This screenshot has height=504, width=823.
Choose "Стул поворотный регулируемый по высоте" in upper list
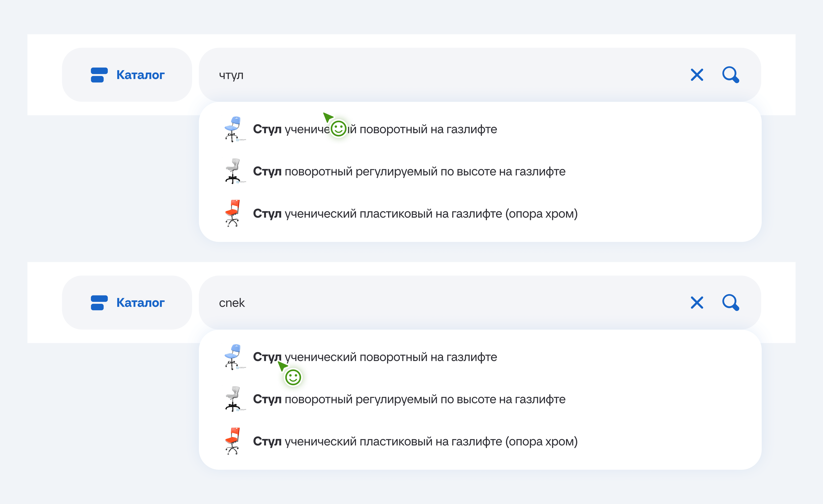[409, 171]
